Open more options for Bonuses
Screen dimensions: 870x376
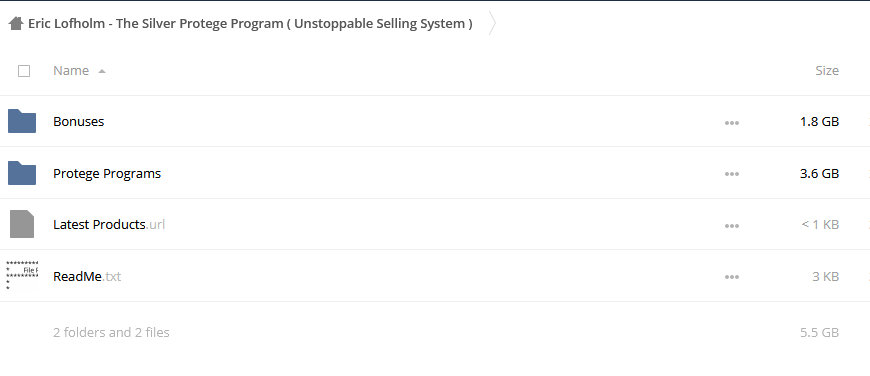(x=732, y=123)
